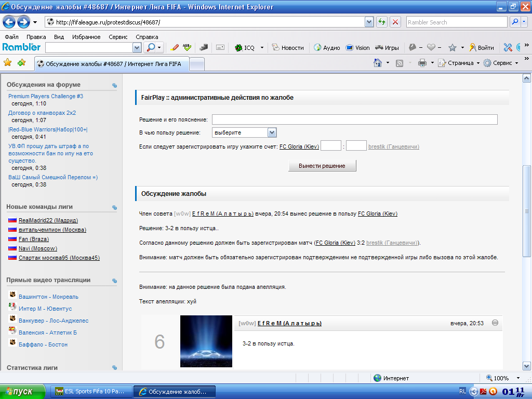Screen dimensions: 532x399
Task: Open the ICQ dropdown arrow
Action: point(262,48)
